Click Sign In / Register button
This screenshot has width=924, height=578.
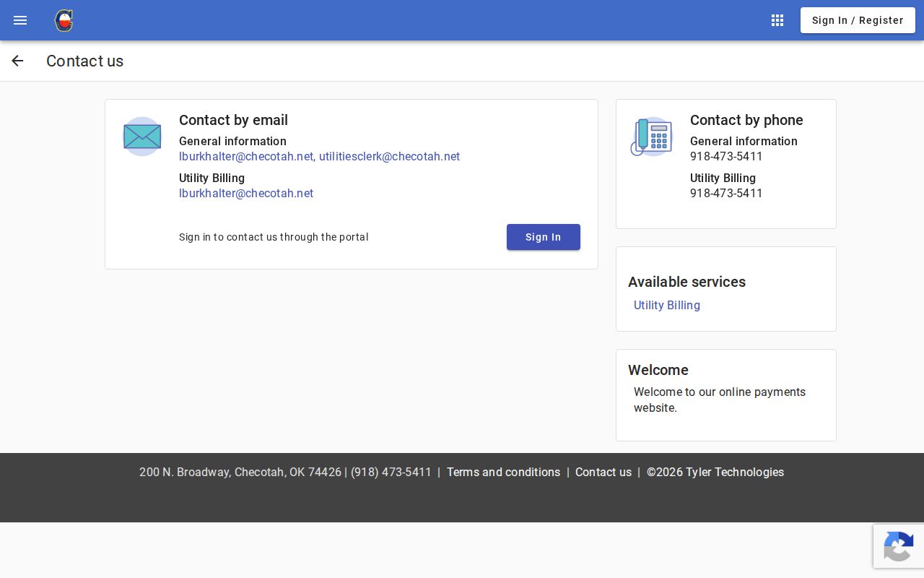click(858, 20)
